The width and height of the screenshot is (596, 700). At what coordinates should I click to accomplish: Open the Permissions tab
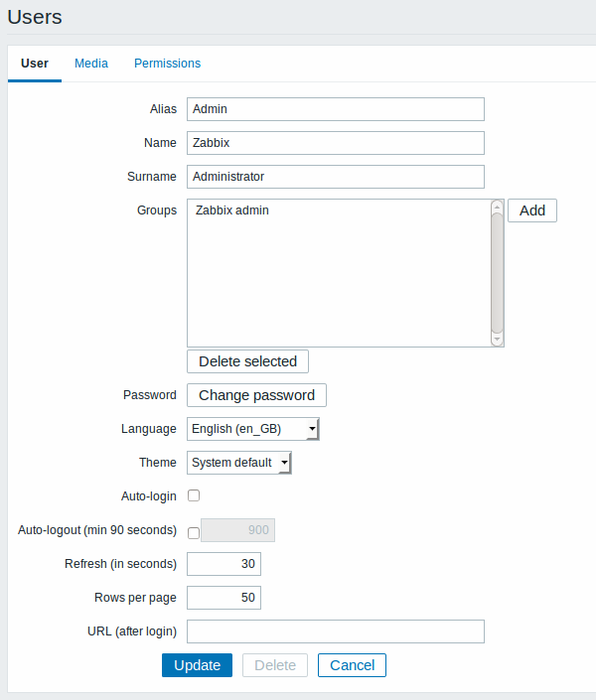(167, 64)
